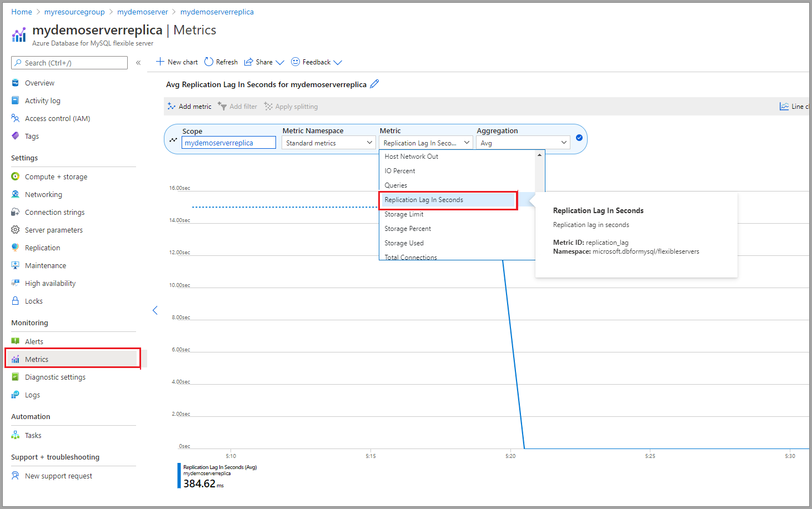Open the Alerts page icon
The image size is (812, 509).
click(16, 341)
